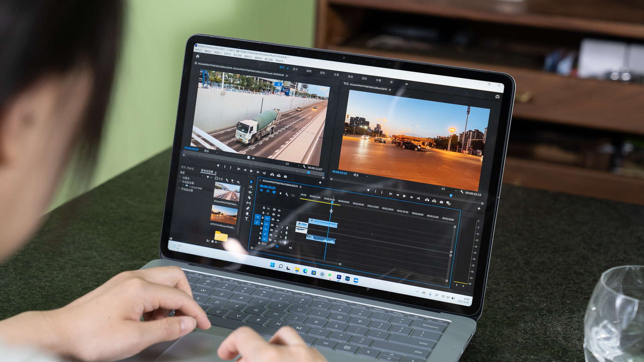Select the Track Select Forward tool
The height and width of the screenshot is (362, 644).
click(x=251, y=187)
